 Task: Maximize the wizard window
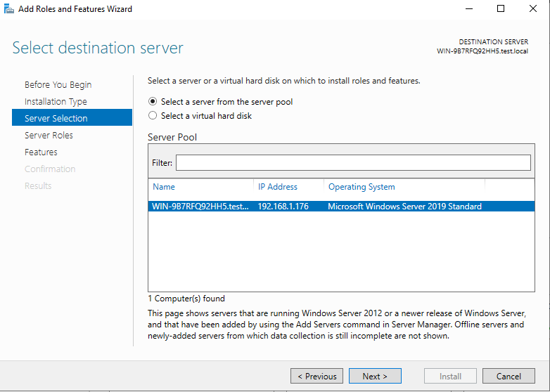tap(501, 9)
